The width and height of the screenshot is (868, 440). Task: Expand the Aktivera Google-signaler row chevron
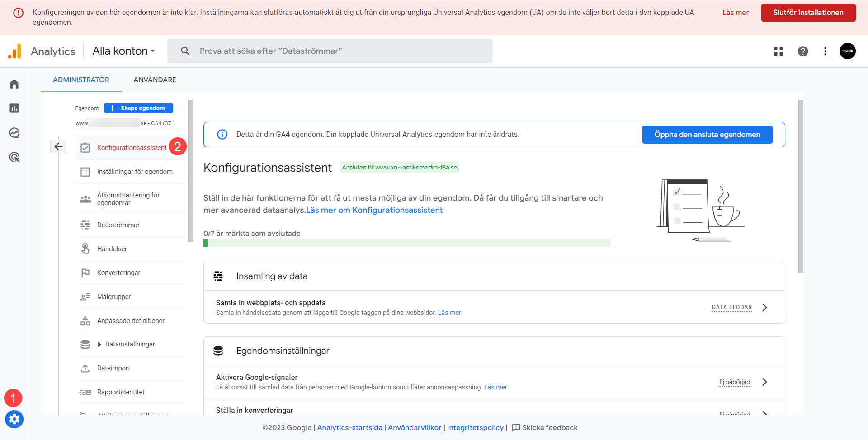[x=764, y=382]
